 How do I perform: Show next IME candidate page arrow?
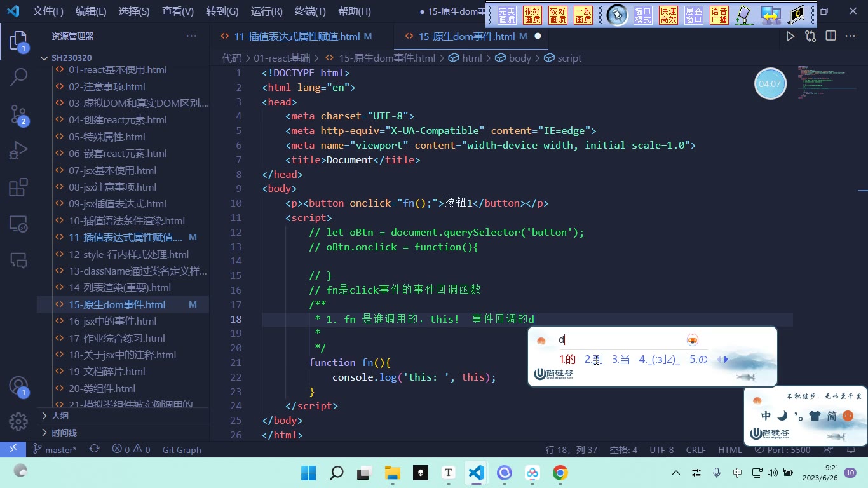(x=726, y=360)
